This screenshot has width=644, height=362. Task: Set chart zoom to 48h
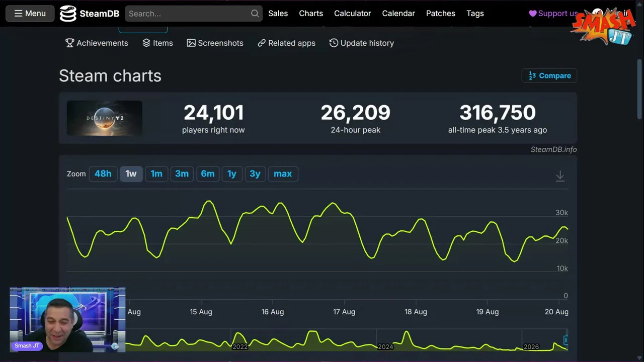pos(103,174)
